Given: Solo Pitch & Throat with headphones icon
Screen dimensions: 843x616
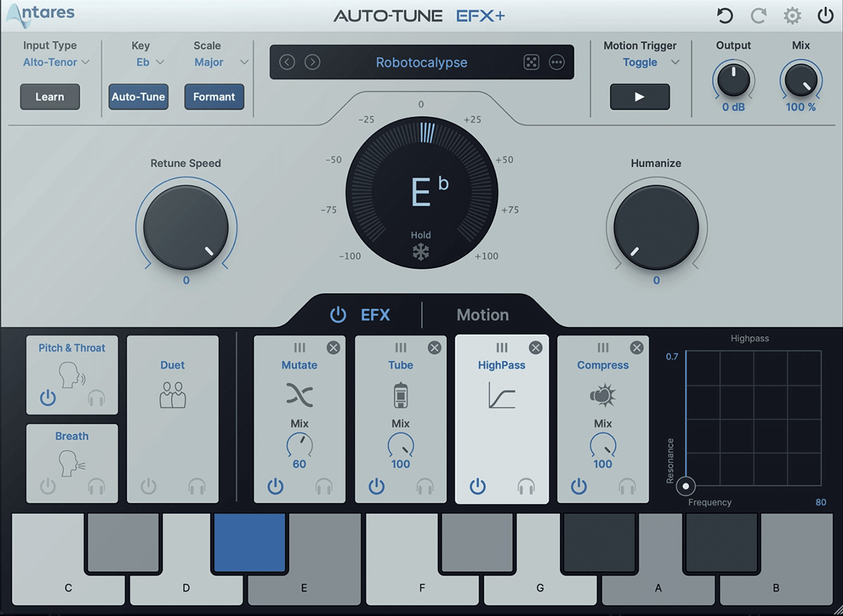Looking at the screenshot, I should pos(96,398).
